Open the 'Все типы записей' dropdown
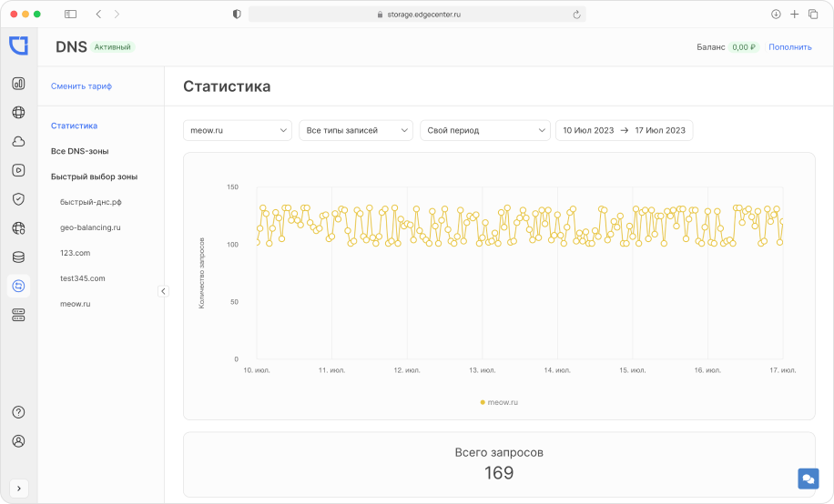The height and width of the screenshot is (504, 834). (x=355, y=130)
